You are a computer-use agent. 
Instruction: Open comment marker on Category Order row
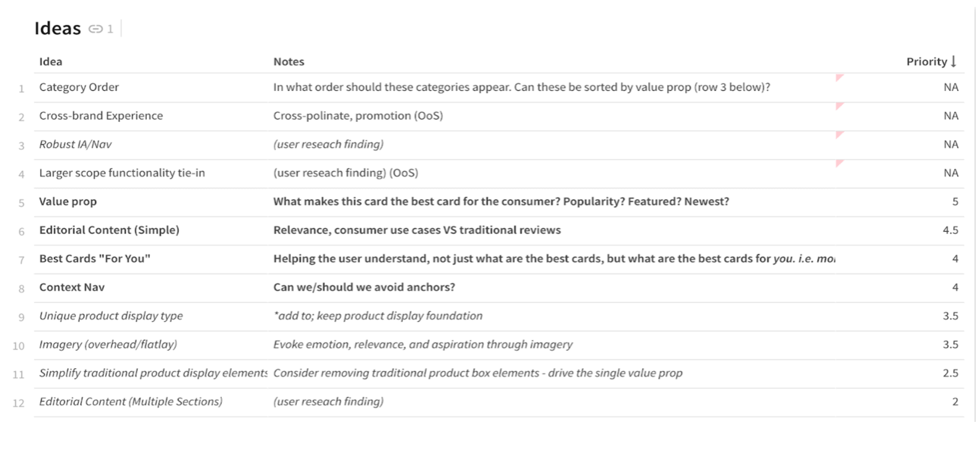pyautogui.click(x=839, y=77)
